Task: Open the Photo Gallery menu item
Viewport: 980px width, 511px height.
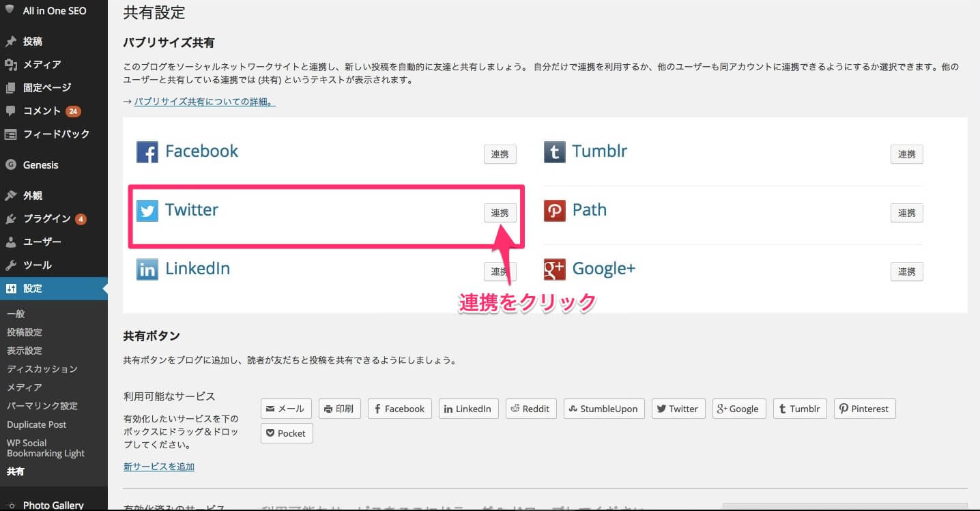Action: (54, 505)
